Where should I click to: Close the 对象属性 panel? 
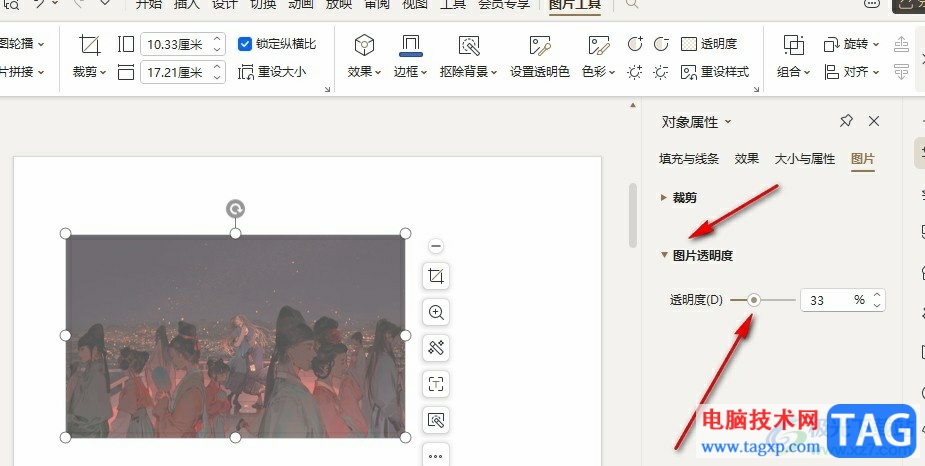point(874,121)
